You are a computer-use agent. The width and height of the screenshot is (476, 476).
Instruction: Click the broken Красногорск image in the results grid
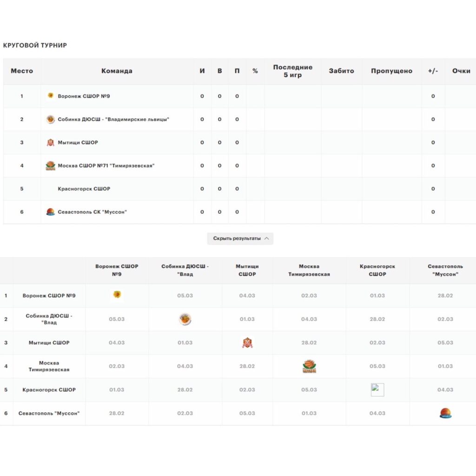coord(377,390)
